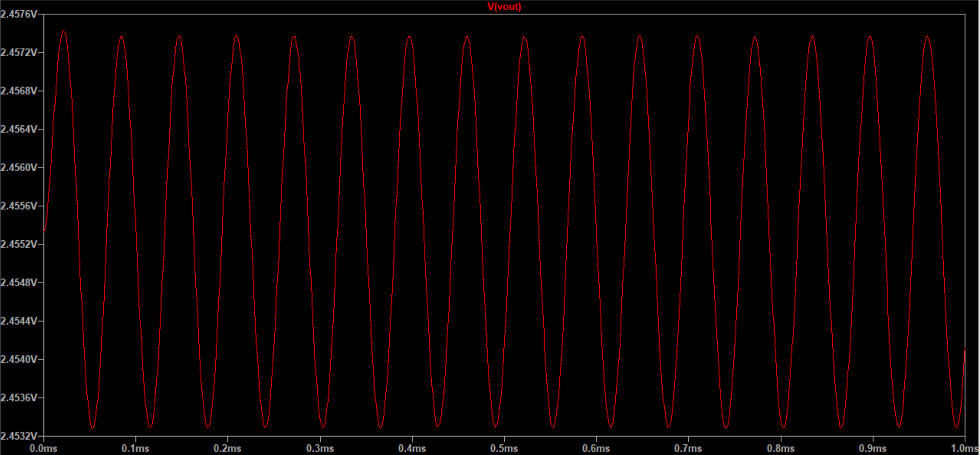
Task: Click the 0.2ms time axis label
Action: (x=227, y=448)
